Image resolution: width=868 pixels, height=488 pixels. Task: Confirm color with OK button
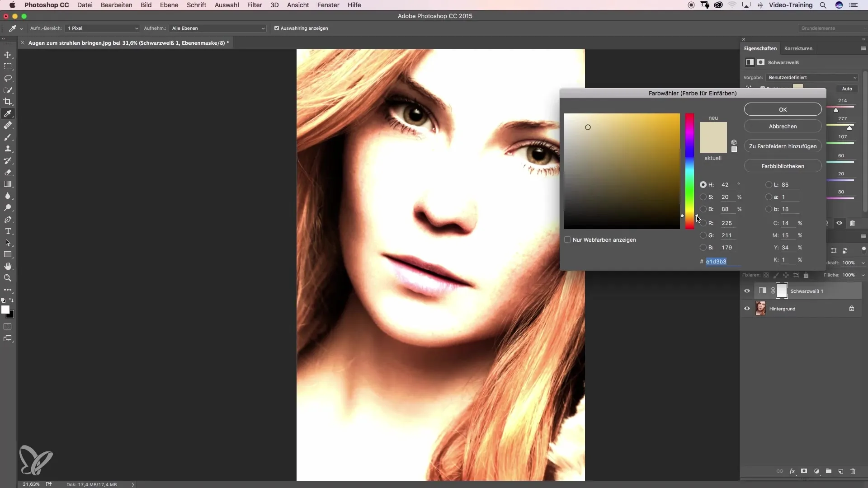[783, 109]
